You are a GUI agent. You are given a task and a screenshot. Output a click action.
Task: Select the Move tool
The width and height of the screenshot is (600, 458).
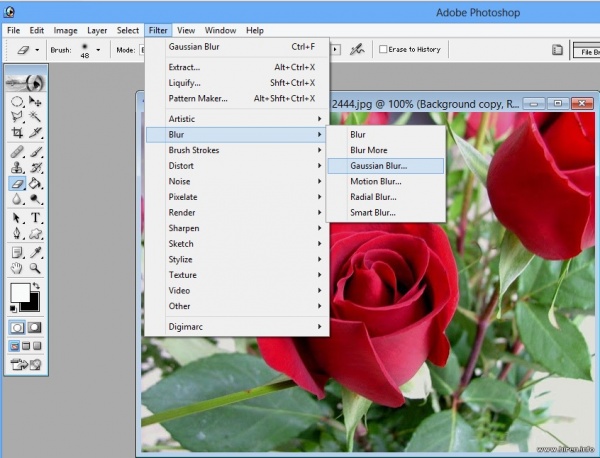36,101
